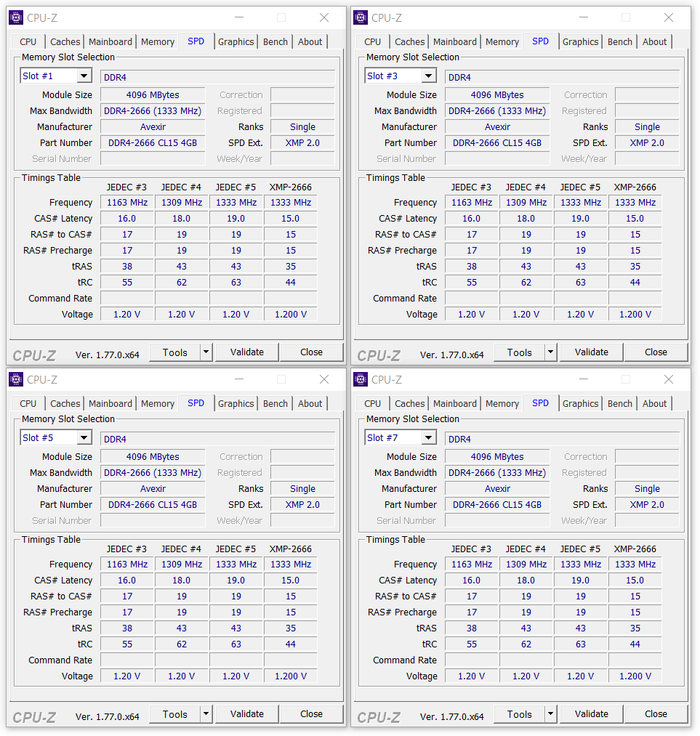Click Max Bandwidth value in Slot #1 window
Image resolution: width=700 pixels, height=736 pixels.
(x=153, y=110)
